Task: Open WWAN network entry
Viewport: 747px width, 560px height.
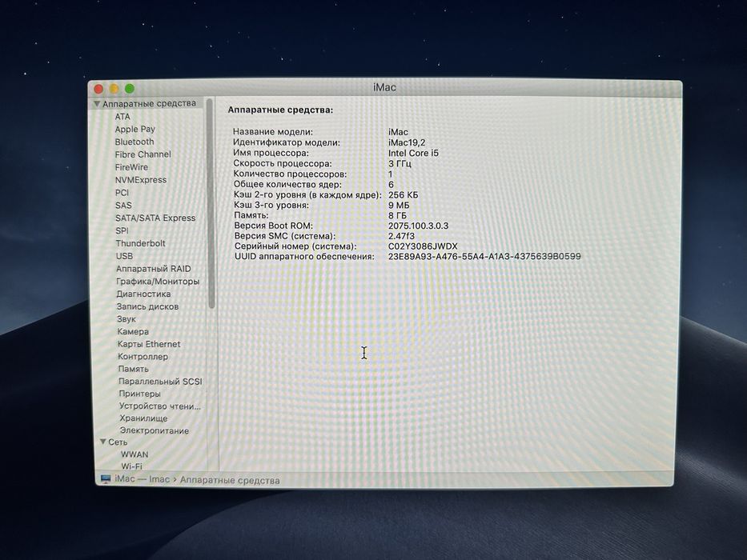Action: [135, 454]
